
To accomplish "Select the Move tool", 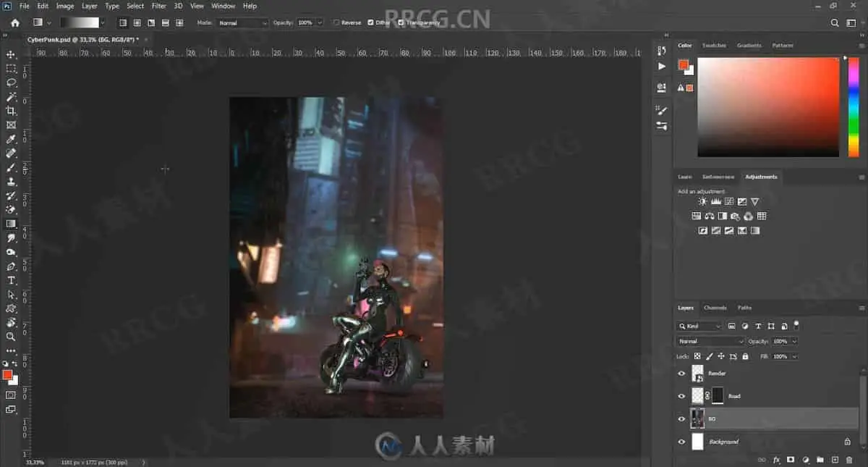I will (x=11, y=54).
